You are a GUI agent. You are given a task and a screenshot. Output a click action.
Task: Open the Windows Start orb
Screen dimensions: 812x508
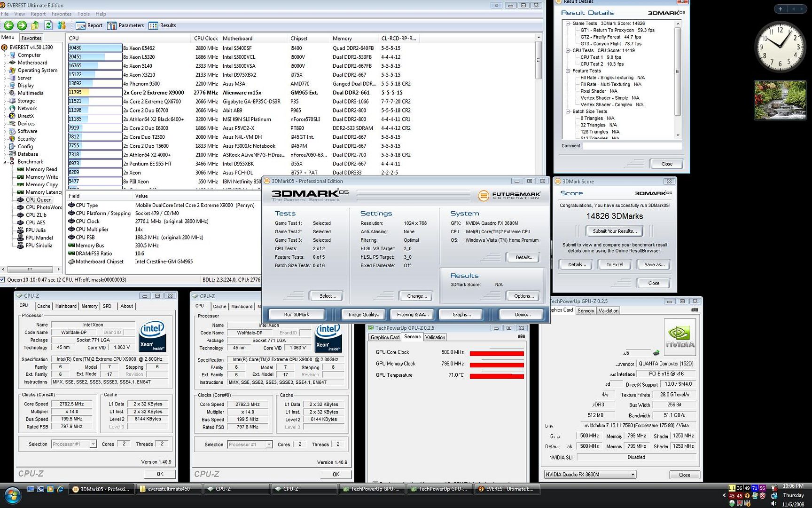point(12,495)
